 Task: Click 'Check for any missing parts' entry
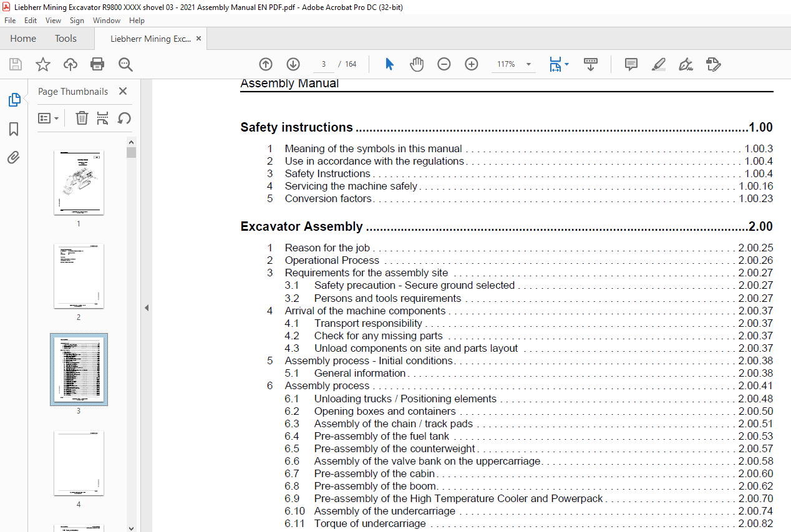click(379, 336)
